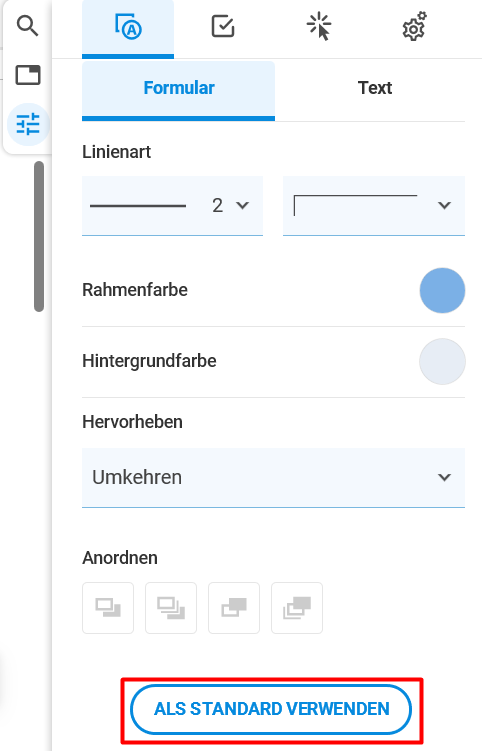Open the Hervorheben dropdown showing Umkehren
Screen dimensions: 482x751
[274, 478]
